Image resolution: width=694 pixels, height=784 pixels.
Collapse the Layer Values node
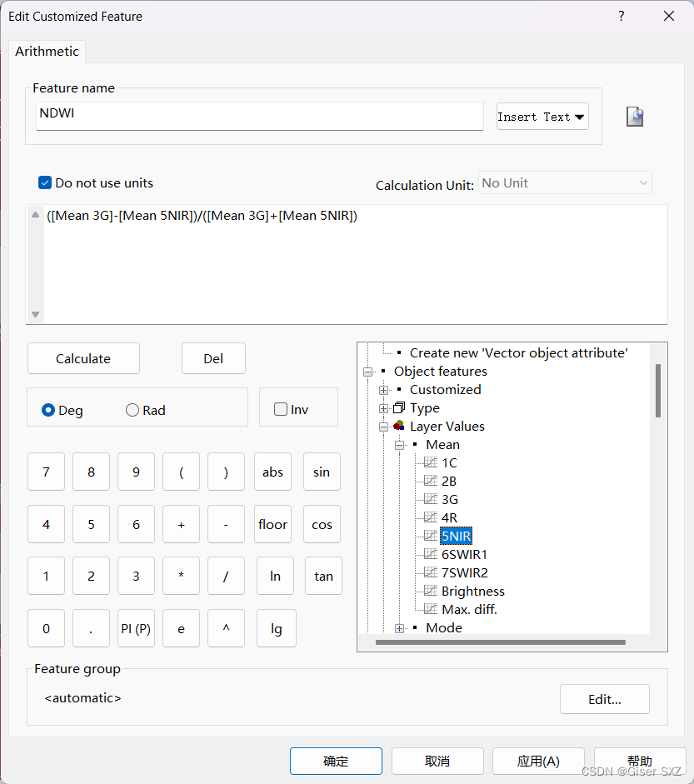coord(383,427)
